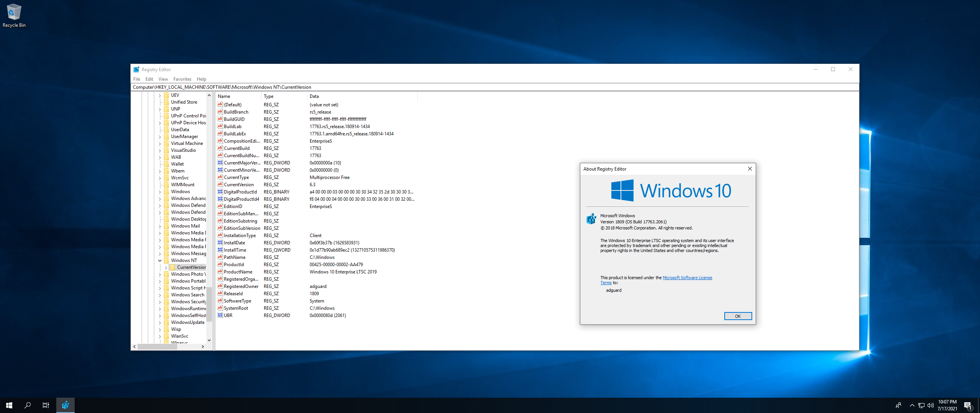The height and width of the screenshot is (413, 980).
Task: Click the tree vertical scrollbar down arrow
Action: click(209, 340)
